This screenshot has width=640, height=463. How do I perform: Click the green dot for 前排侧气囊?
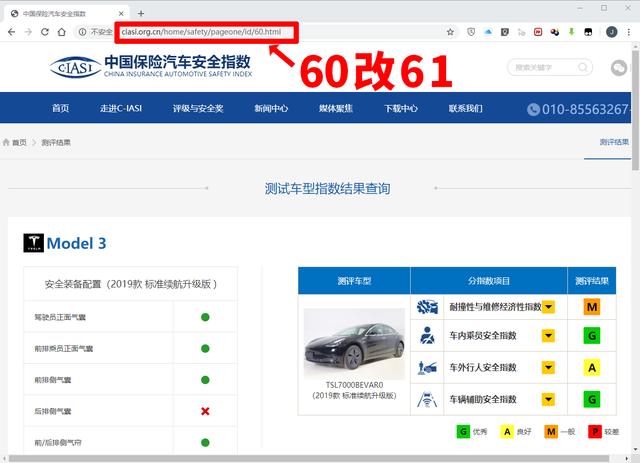click(205, 380)
